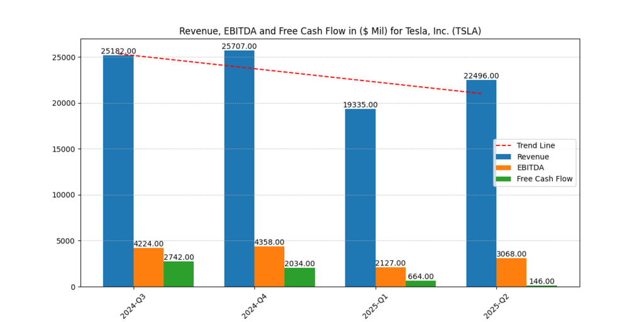
Task: Click the green Free Cash Flow legend swatch
Action: point(504,179)
